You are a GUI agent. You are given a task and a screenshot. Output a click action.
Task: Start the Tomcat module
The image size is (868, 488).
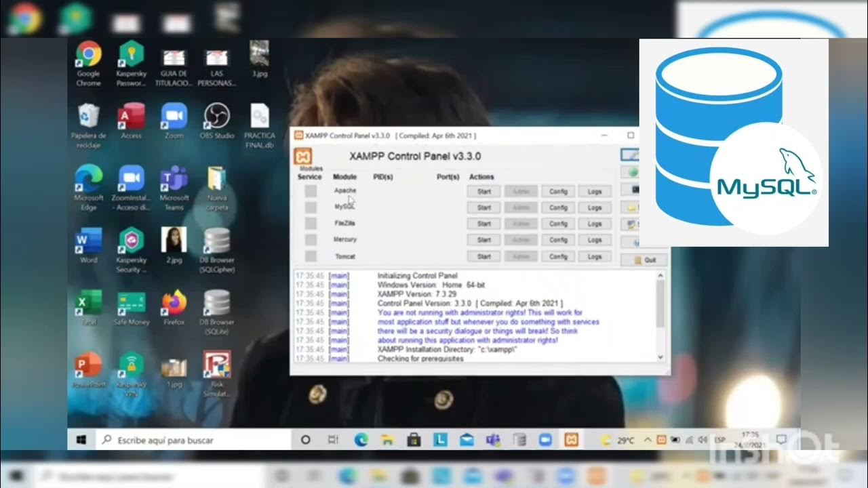click(x=484, y=257)
